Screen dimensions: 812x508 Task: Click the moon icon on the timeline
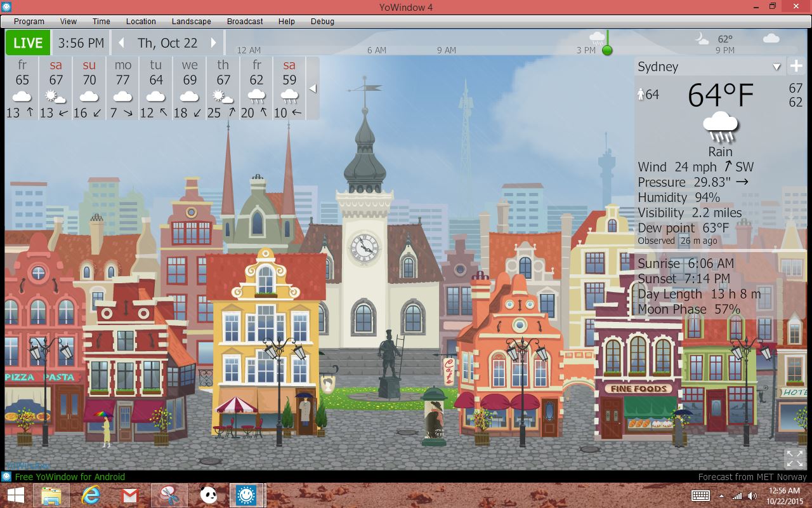click(702, 39)
